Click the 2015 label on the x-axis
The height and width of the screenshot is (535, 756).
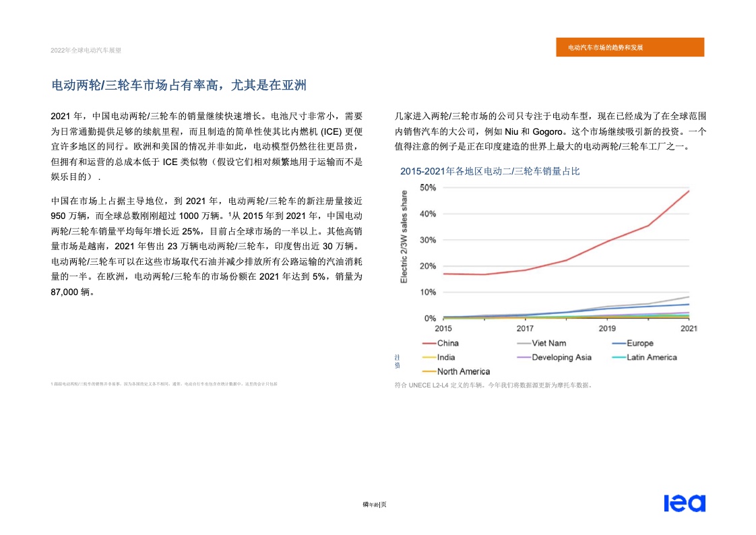443,329
